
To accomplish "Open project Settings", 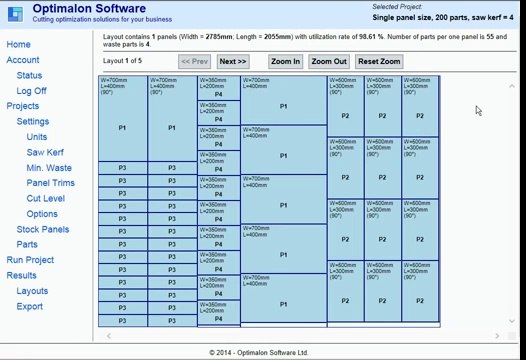I will click(33, 121).
